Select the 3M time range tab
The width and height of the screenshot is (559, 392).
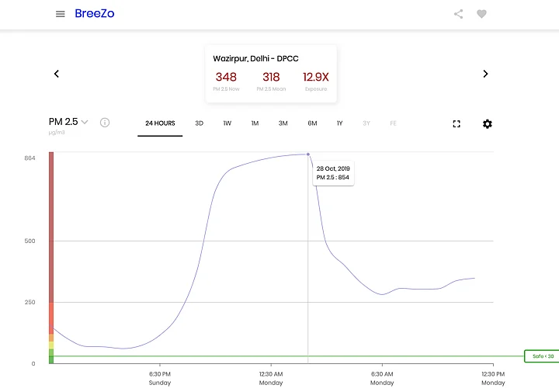[283, 123]
